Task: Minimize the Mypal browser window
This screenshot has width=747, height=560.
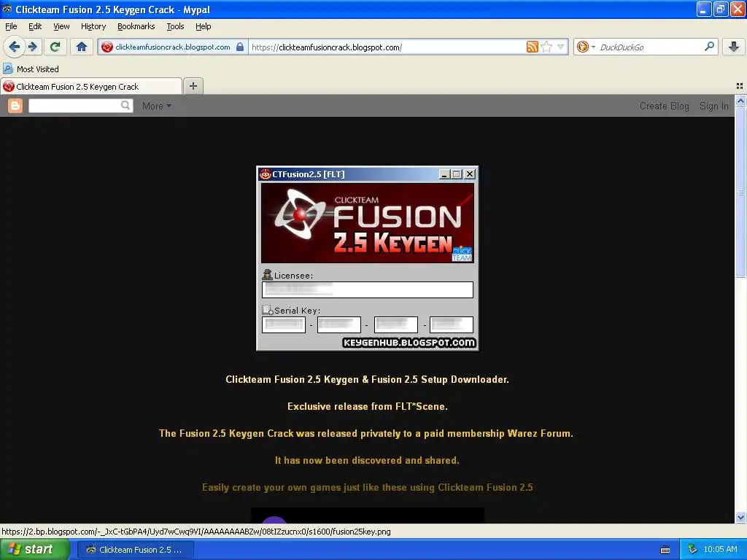Action: (x=704, y=9)
